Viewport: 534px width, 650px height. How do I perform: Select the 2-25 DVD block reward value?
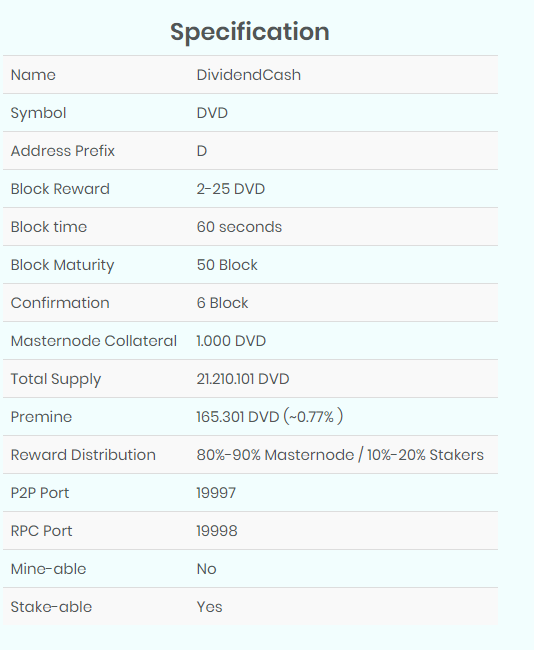point(231,189)
